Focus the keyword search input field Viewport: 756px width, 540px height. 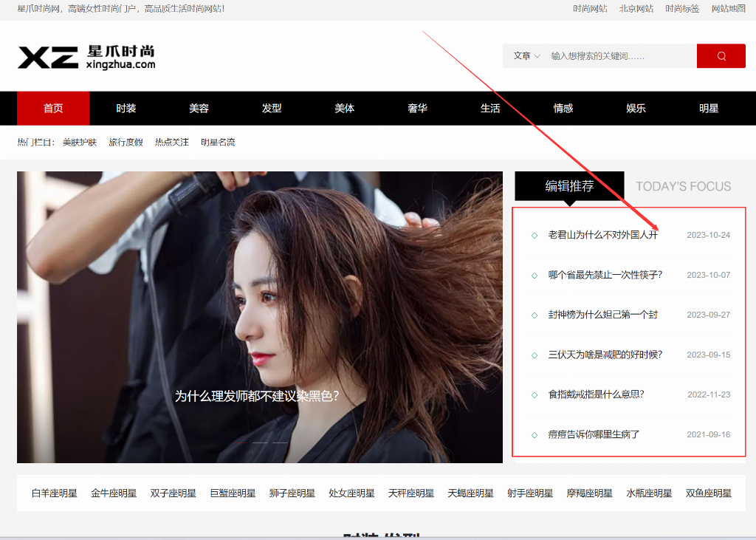click(622, 56)
